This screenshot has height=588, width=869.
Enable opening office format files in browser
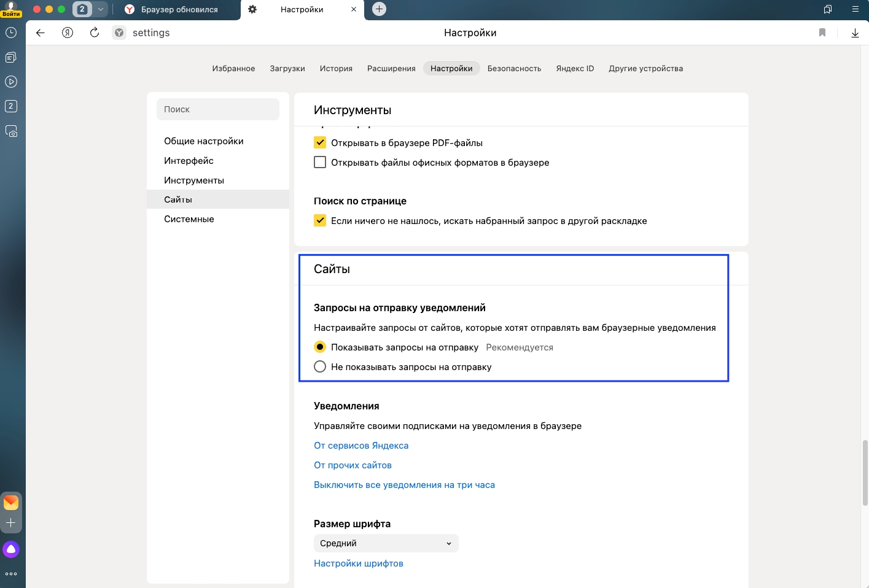320,163
